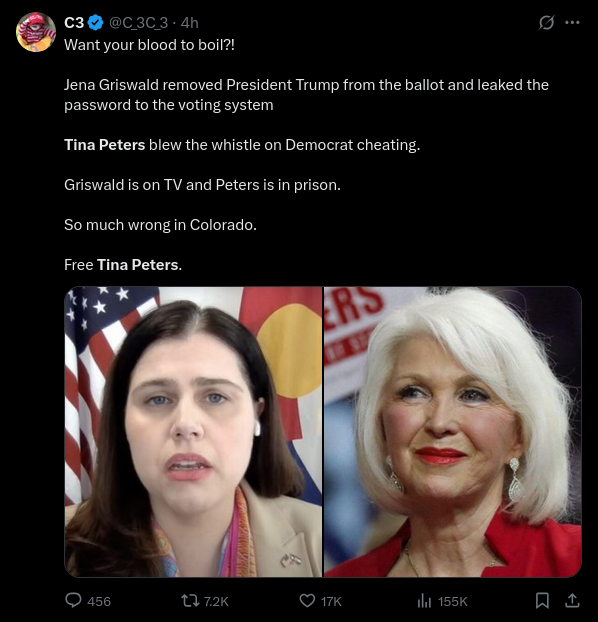598x622 pixels.
Task: Open the right photo of white-haired woman
Action: point(453,432)
